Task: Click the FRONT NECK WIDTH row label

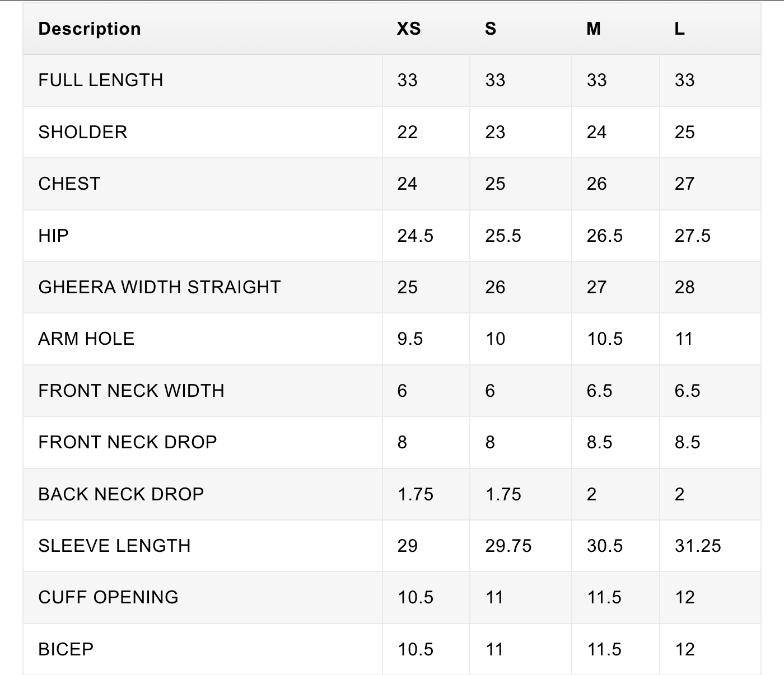Action: click(132, 391)
